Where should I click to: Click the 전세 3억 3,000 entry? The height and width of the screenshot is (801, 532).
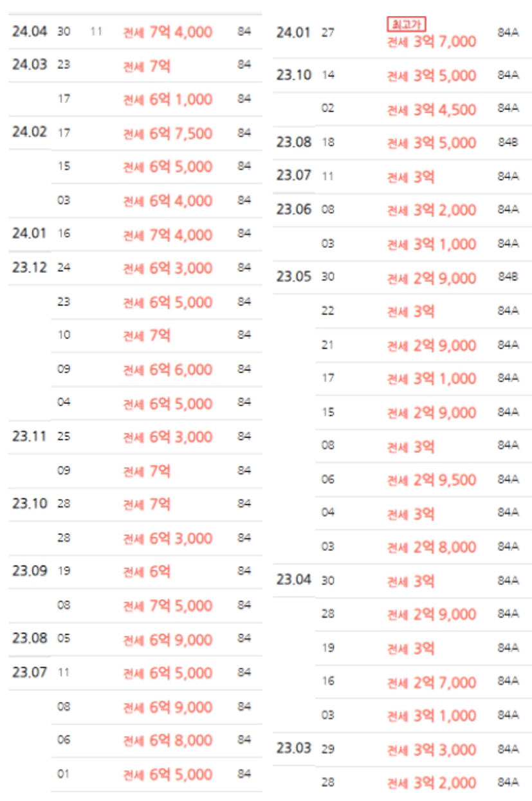pos(431,750)
